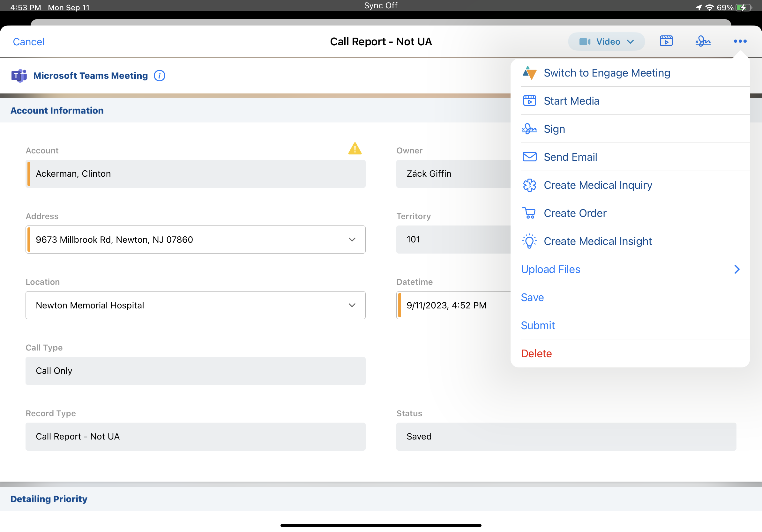Click the Microsoft Teams logo icon

click(19, 76)
